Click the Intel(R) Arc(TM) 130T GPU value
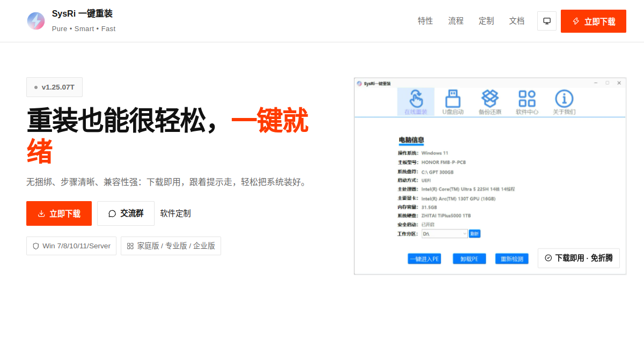Image resolution: width=644 pixels, height=362 pixels. 458,198
